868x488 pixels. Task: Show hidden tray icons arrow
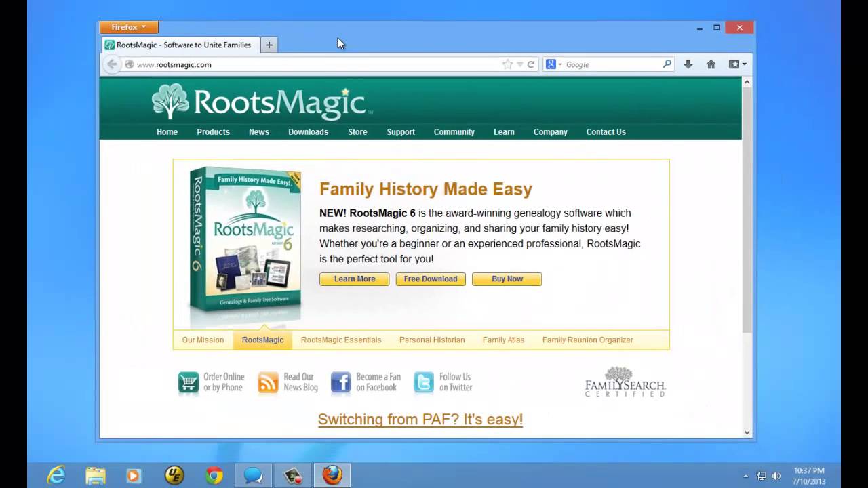[x=746, y=476]
